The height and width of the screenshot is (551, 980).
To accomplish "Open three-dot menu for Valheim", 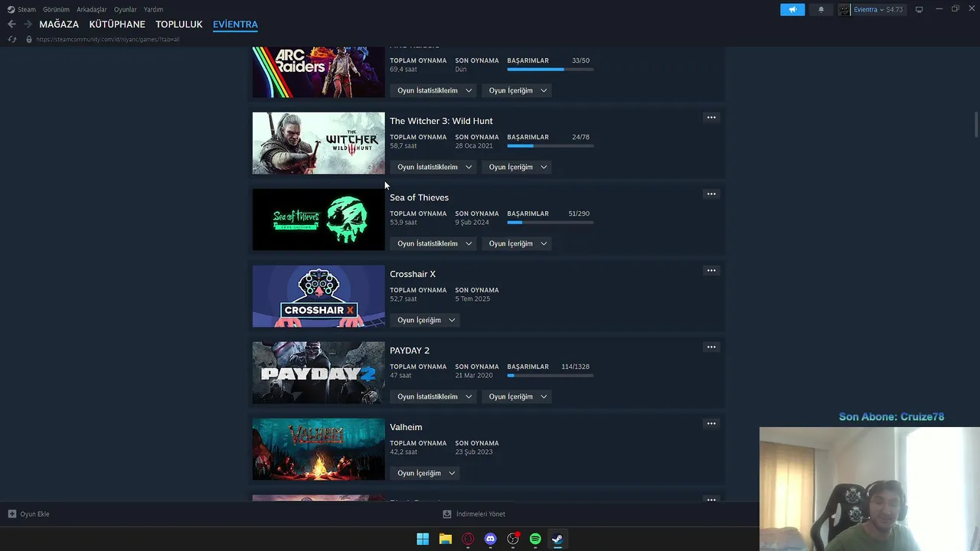I will [x=711, y=424].
